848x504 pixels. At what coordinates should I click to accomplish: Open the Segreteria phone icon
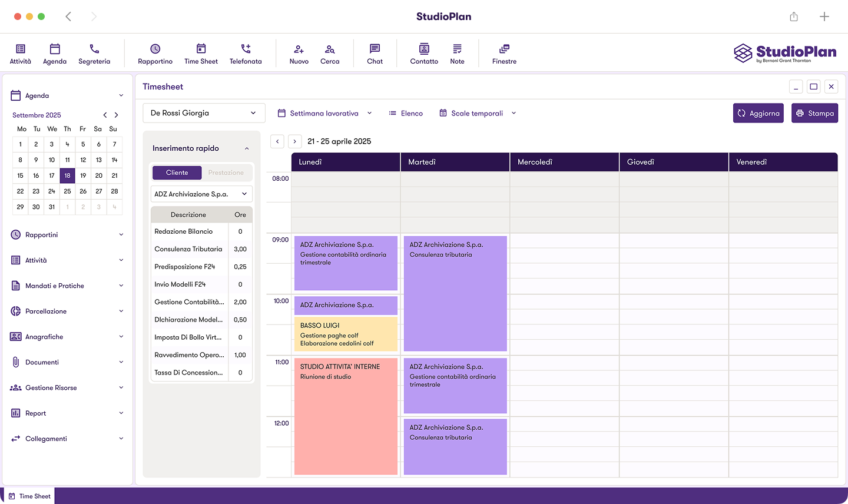tap(94, 54)
